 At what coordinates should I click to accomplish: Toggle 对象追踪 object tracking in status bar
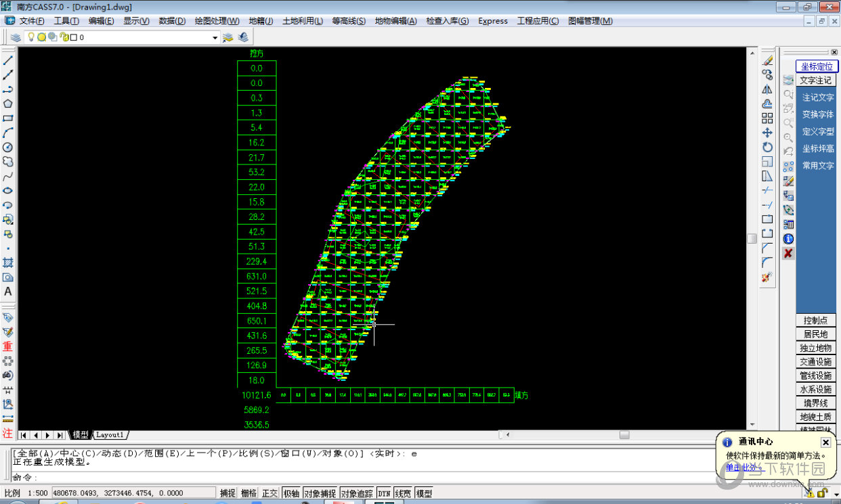point(357,494)
